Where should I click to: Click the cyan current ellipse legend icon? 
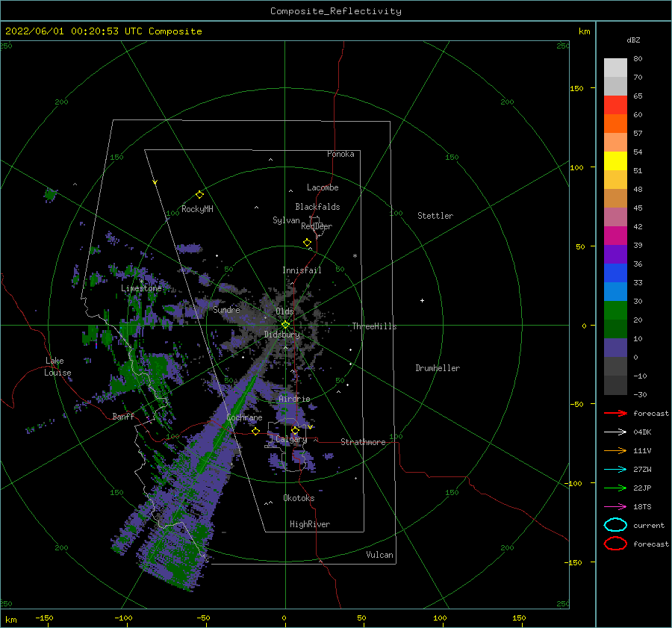point(615,525)
